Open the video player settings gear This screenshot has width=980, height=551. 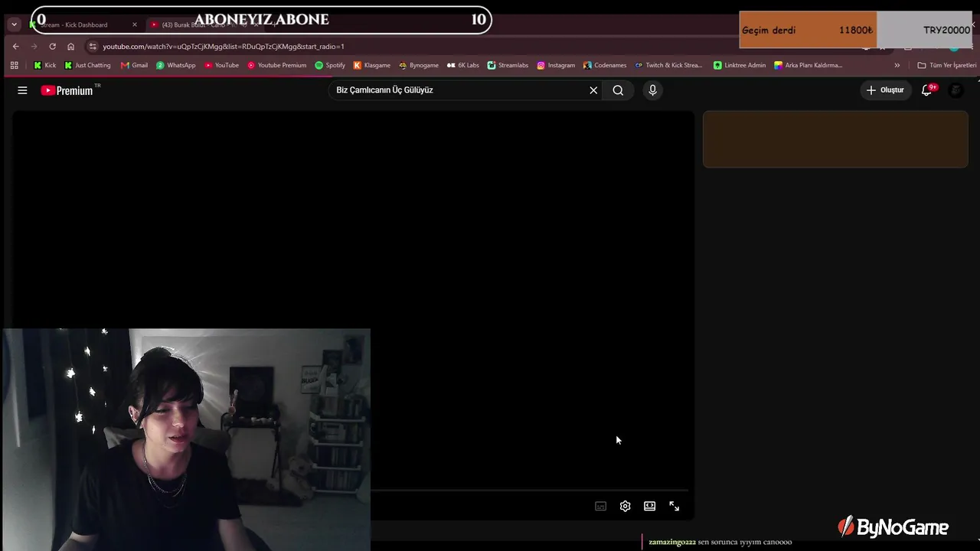[x=626, y=506]
